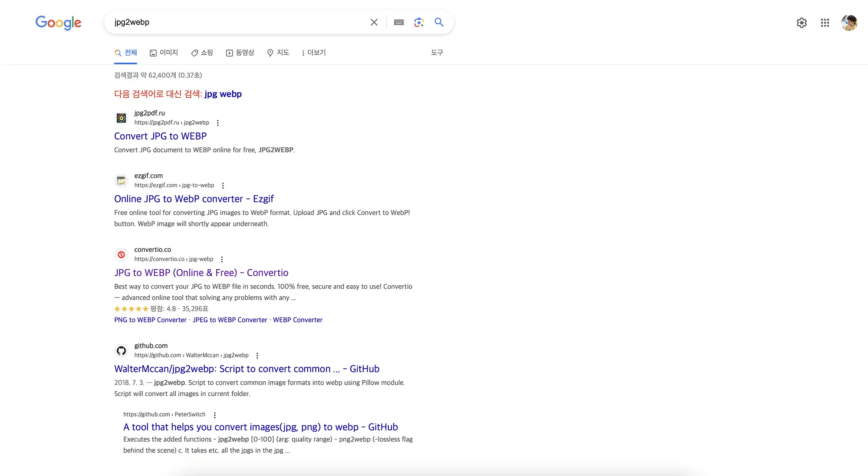The height and width of the screenshot is (476, 868).
Task: Open 'A tool that helps you convert images' result
Action: click(x=260, y=427)
